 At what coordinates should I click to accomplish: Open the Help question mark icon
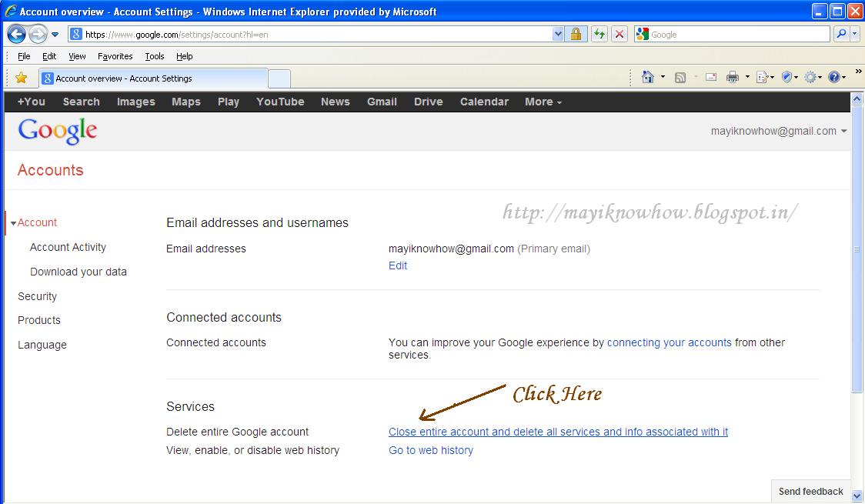pyautogui.click(x=837, y=77)
